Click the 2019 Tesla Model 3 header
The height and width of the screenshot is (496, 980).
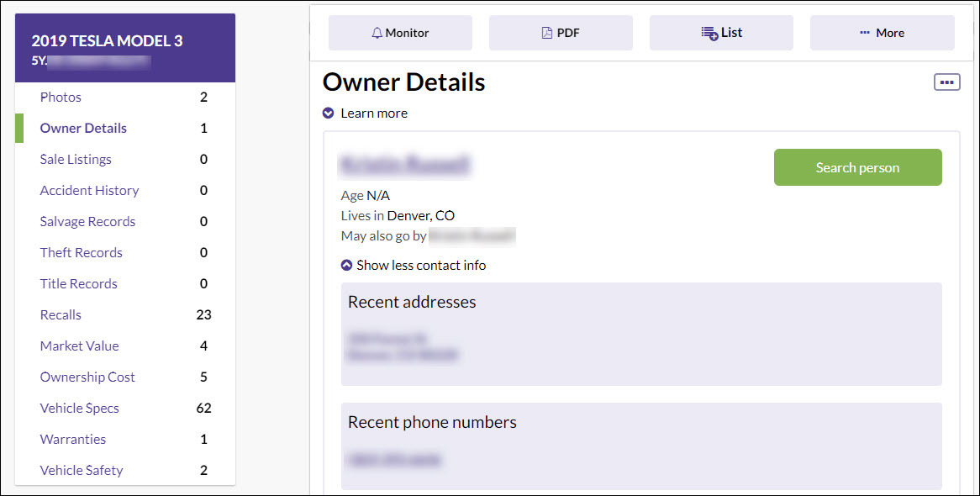125,48
